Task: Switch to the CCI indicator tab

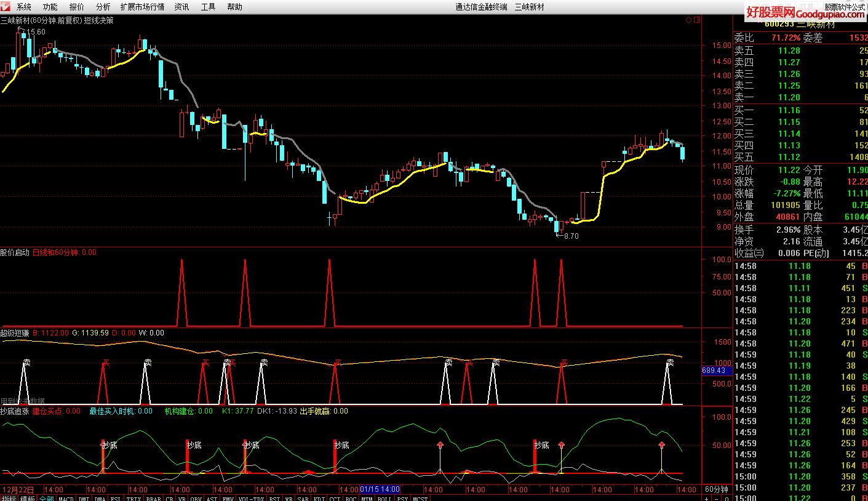Action: click(335, 498)
